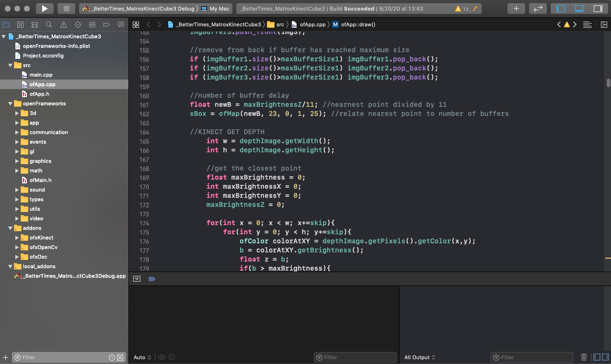Select ofApp.h in navigator
This screenshot has width=611, height=364.
[39, 94]
